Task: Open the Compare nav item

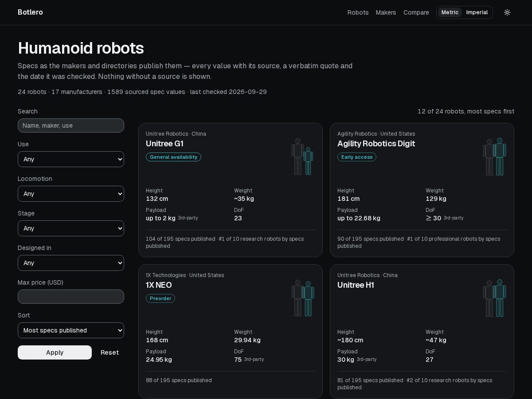Action: pos(416,12)
